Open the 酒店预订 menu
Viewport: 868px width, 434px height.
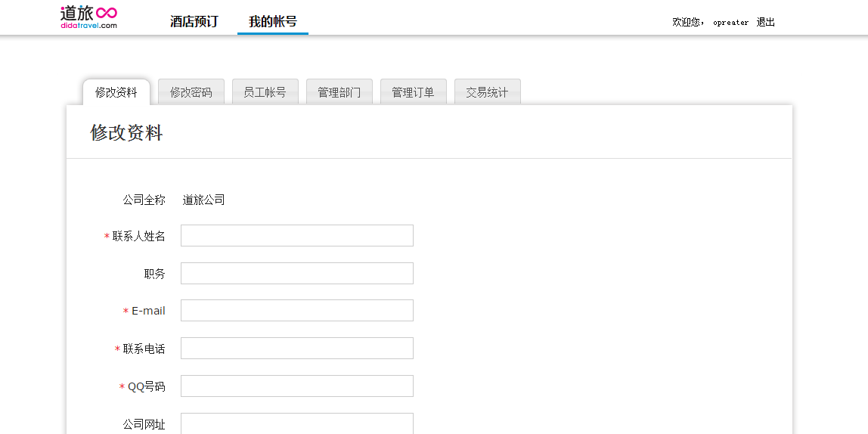pyautogui.click(x=194, y=21)
